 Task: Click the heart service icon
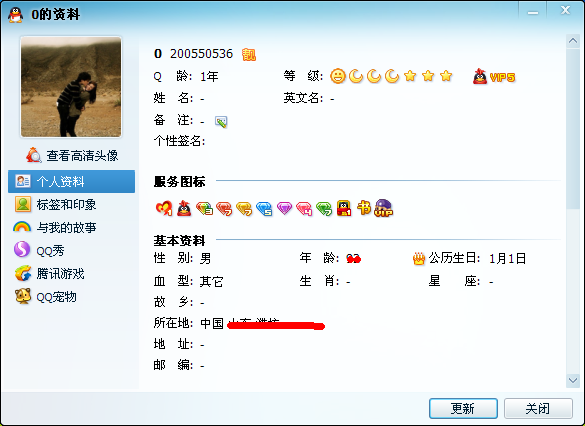164,208
